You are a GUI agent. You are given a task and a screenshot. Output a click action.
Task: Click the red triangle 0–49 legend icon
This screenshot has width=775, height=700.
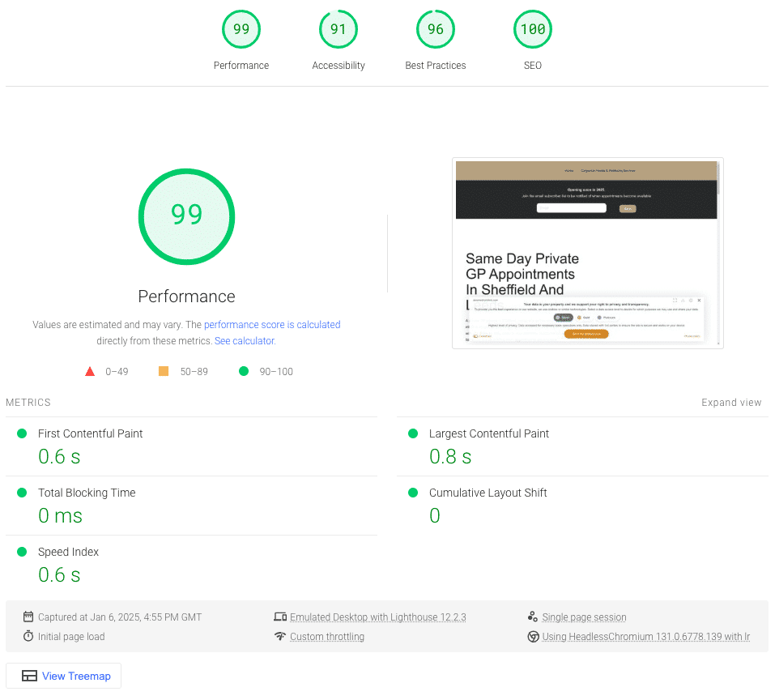tap(89, 371)
